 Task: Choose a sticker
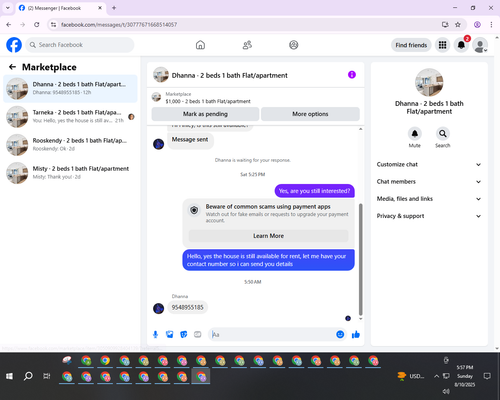(184, 334)
